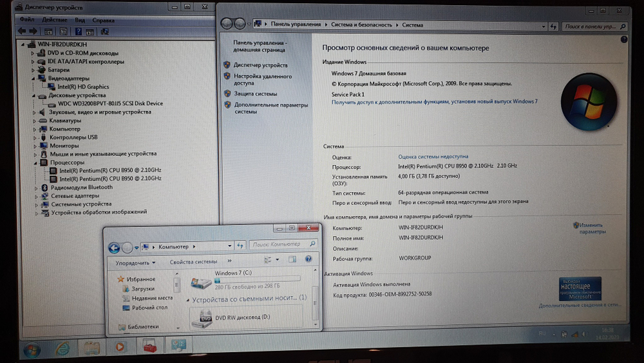Click the Изменить параметры link

[x=591, y=228]
